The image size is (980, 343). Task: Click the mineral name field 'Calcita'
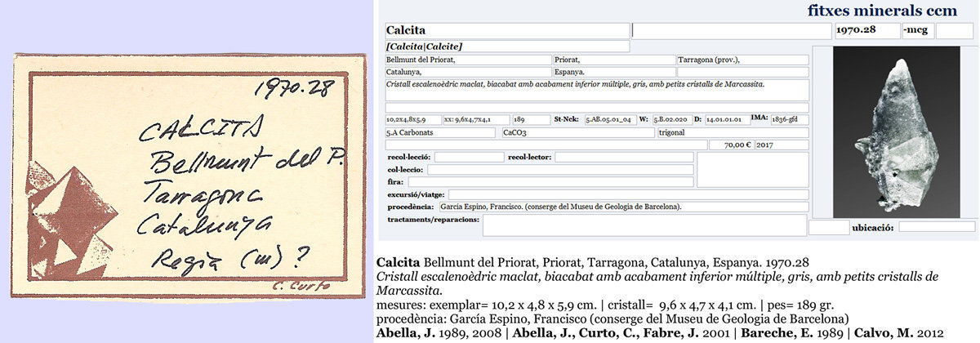click(x=506, y=31)
